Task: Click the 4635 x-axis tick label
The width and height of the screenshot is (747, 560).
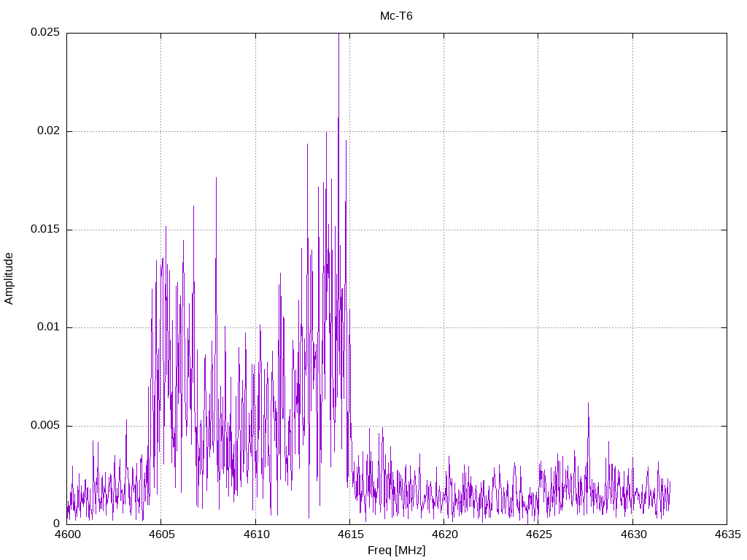Action: (727, 534)
